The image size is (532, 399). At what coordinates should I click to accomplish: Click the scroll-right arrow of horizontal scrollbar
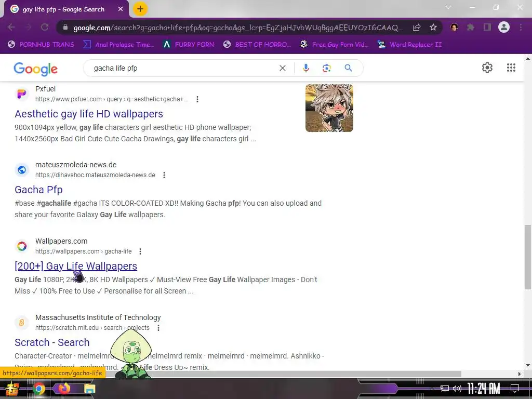tap(520, 374)
